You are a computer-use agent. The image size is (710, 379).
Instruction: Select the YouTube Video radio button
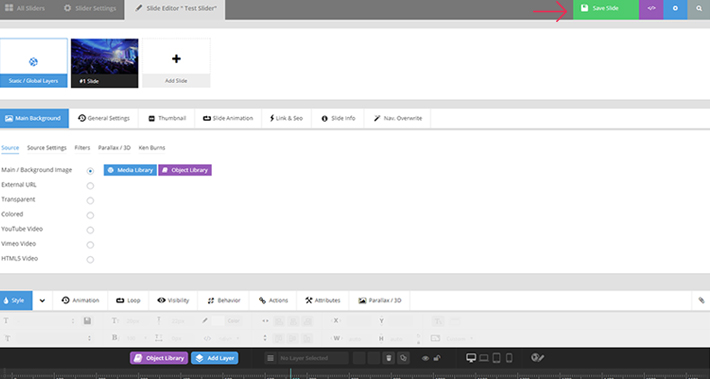point(90,230)
